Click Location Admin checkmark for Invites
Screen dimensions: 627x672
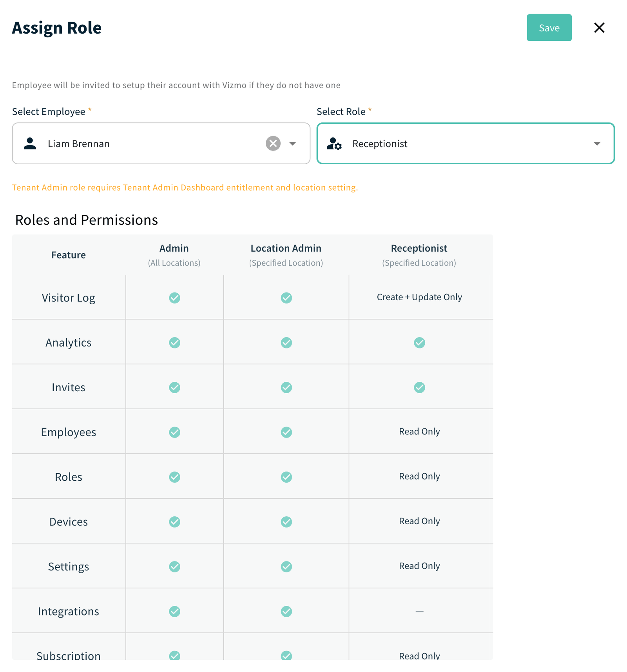286,387
